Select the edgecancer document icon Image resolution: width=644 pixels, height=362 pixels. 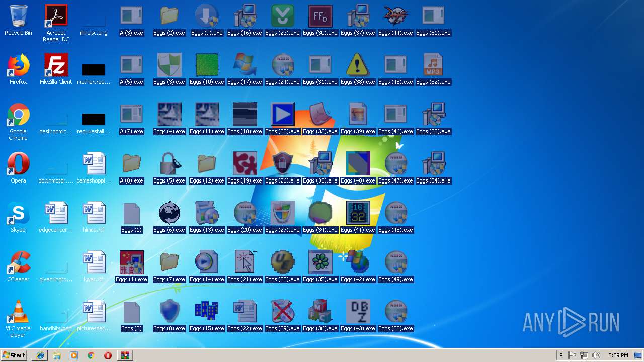point(56,213)
